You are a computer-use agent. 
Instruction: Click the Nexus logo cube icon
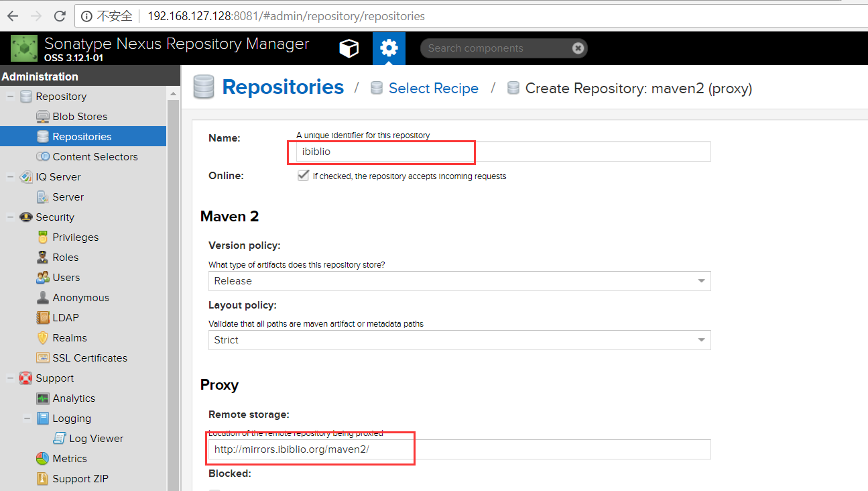(24, 48)
